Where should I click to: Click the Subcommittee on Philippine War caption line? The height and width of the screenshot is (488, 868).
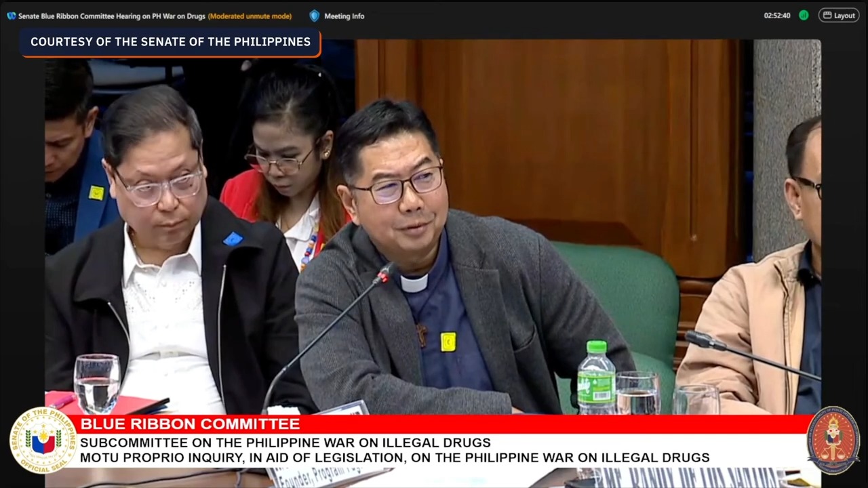(285, 443)
